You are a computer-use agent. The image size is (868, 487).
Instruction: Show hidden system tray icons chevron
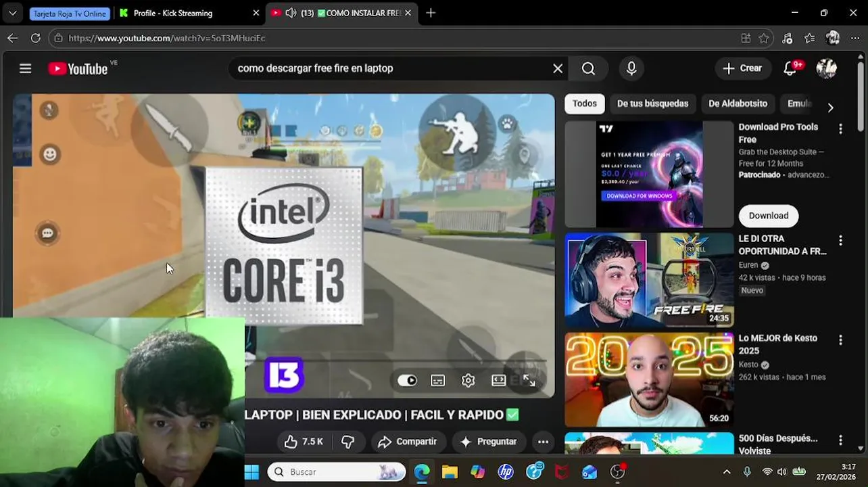coord(727,472)
